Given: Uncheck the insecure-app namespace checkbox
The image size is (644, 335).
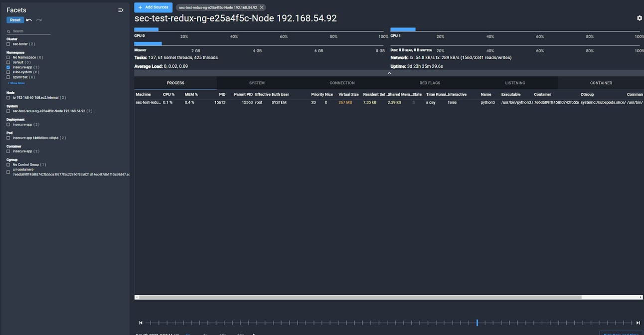Looking at the screenshot, I should coord(8,67).
